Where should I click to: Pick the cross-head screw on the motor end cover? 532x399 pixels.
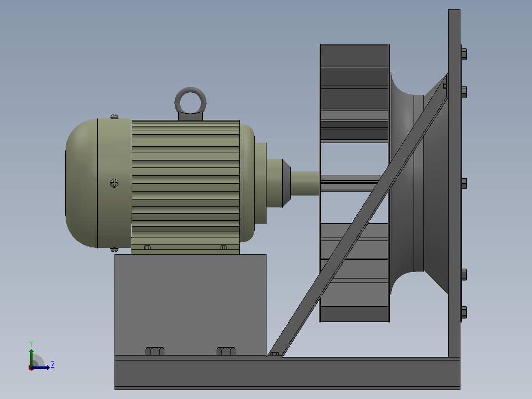[114, 183]
